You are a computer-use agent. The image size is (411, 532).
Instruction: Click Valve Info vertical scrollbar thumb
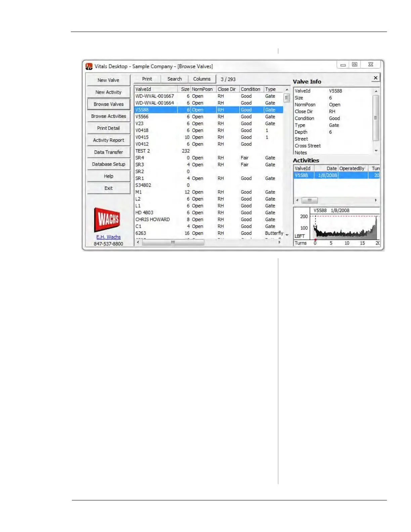click(x=376, y=118)
